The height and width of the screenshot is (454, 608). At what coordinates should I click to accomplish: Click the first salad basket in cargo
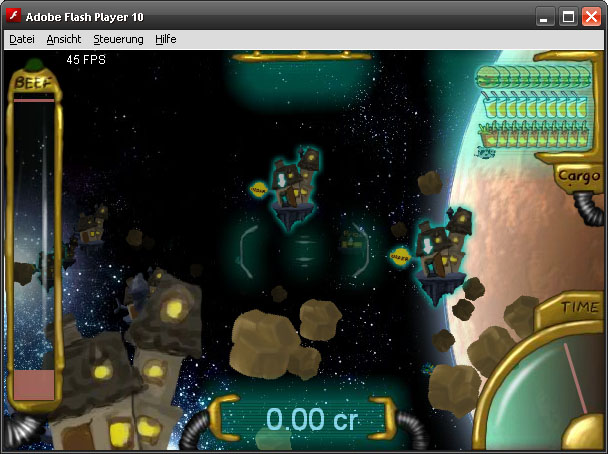(488, 135)
